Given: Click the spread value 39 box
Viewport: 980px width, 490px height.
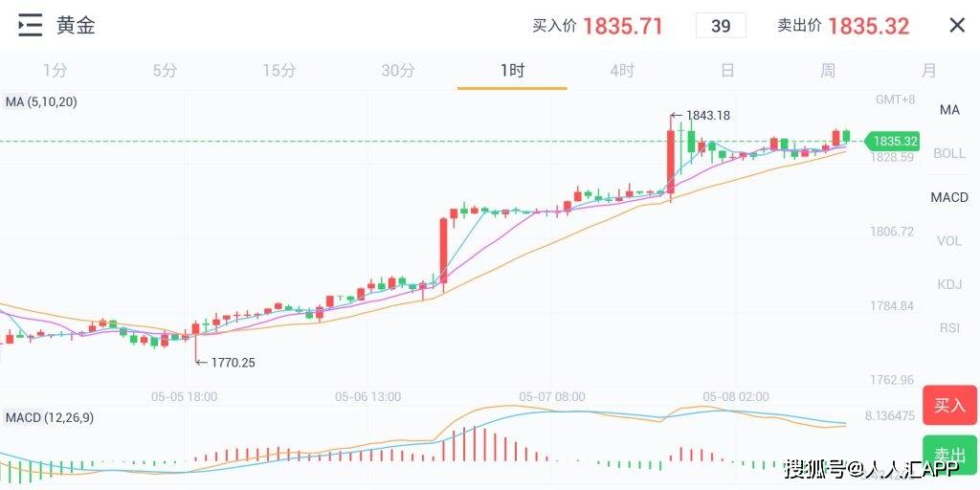Looking at the screenshot, I should click(721, 26).
